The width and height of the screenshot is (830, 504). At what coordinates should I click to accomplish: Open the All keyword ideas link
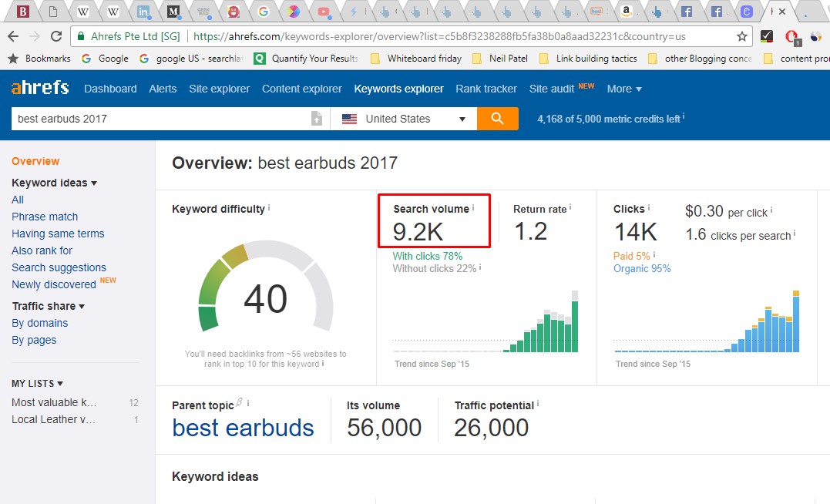tap(18, 200)
